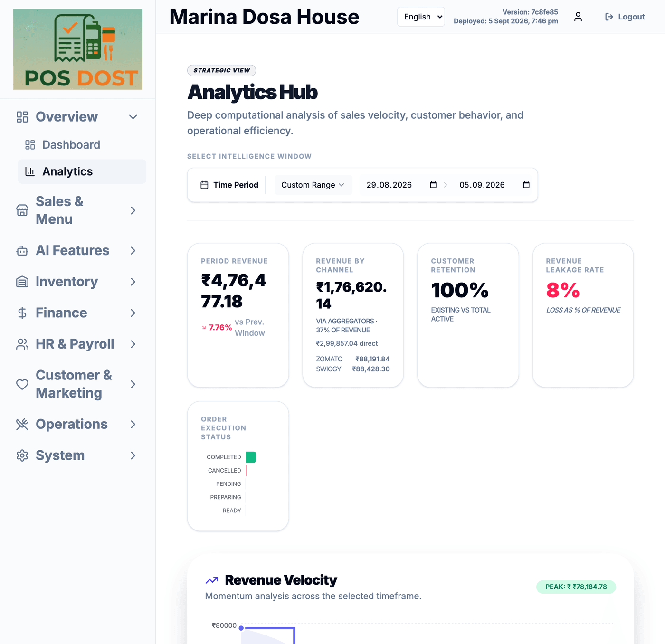Expand the Sales & Menu chevron
Screen dimensions: 665x644
point(133,210)
